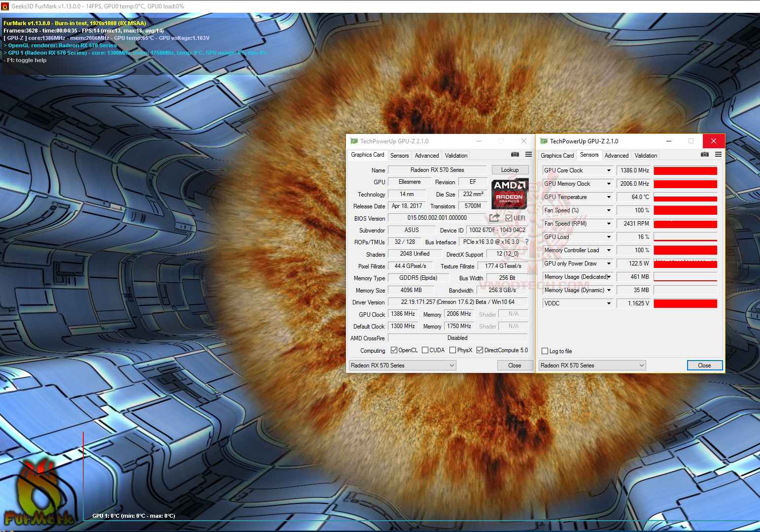Click the AMD Radeon Graphics logo
The height and width of the screenshot is (532, 760).
(x=510, y=194)
